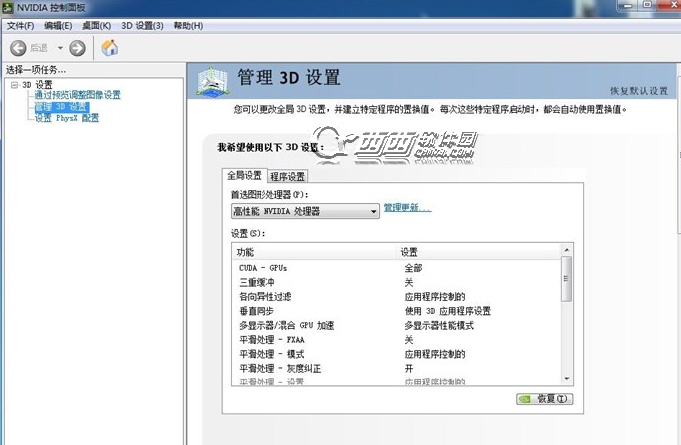Viewport: 681px width, 445px height.
Task: Select 通过预览调整图像设置 tree item
Action: tap(77, 95)
